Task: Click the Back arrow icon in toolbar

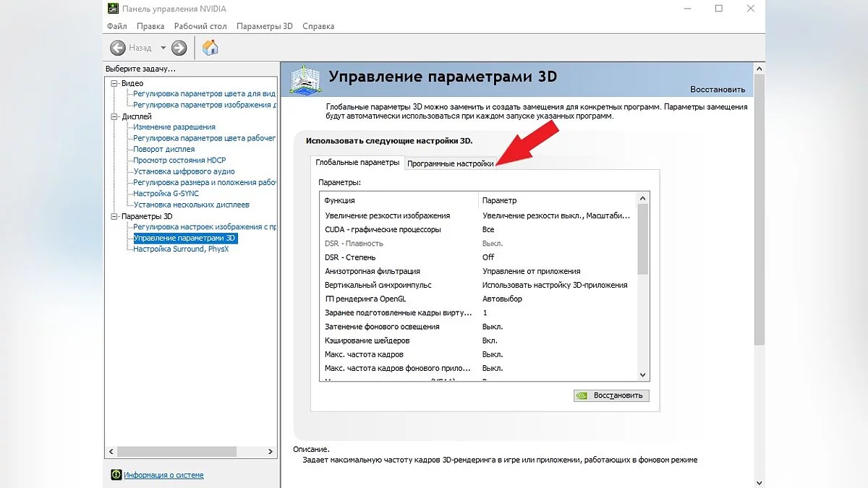Action: (118, 48)
